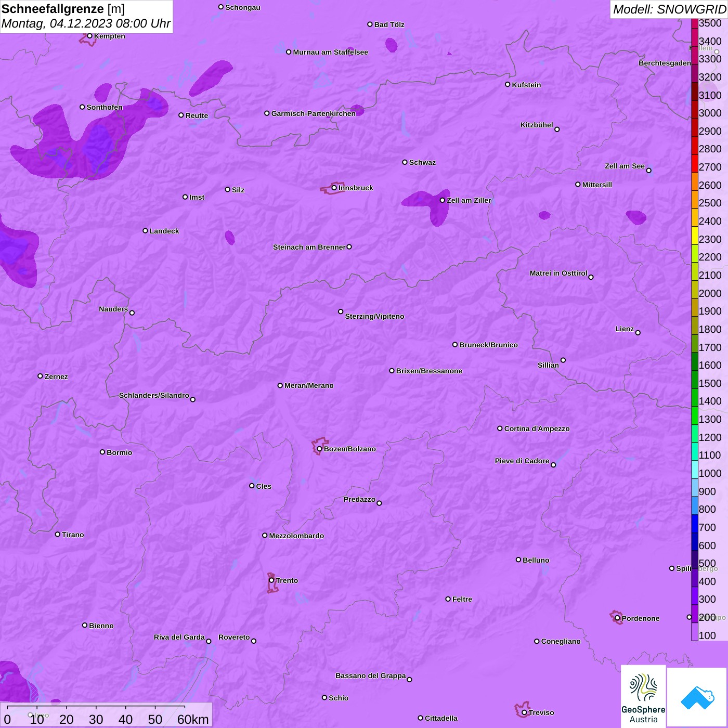Click the 'Meran/Merano' label
728x728 pixels.
[309, 385]
